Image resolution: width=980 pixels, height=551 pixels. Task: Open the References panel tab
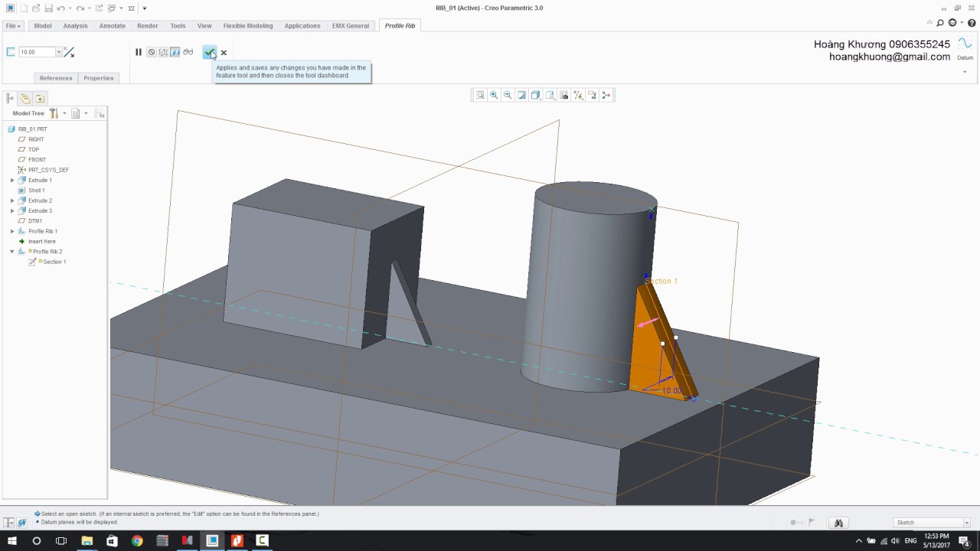point(56,78)
